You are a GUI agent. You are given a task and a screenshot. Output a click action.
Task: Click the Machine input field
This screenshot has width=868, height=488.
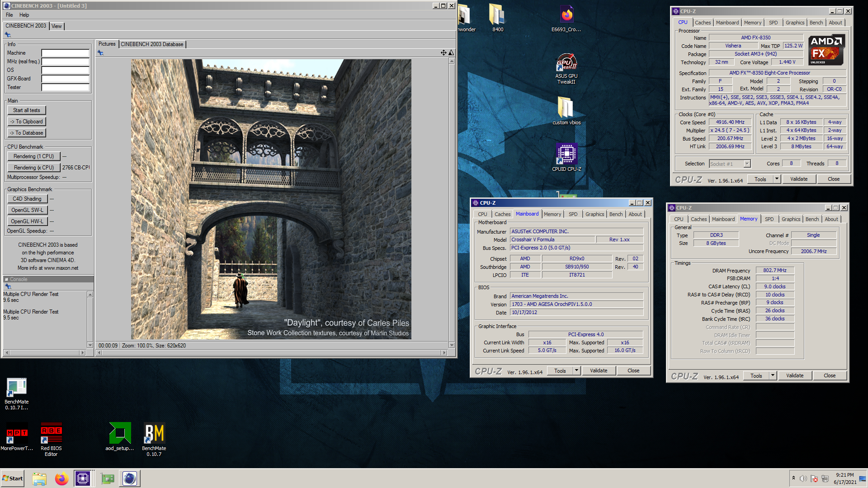point(66,53)
